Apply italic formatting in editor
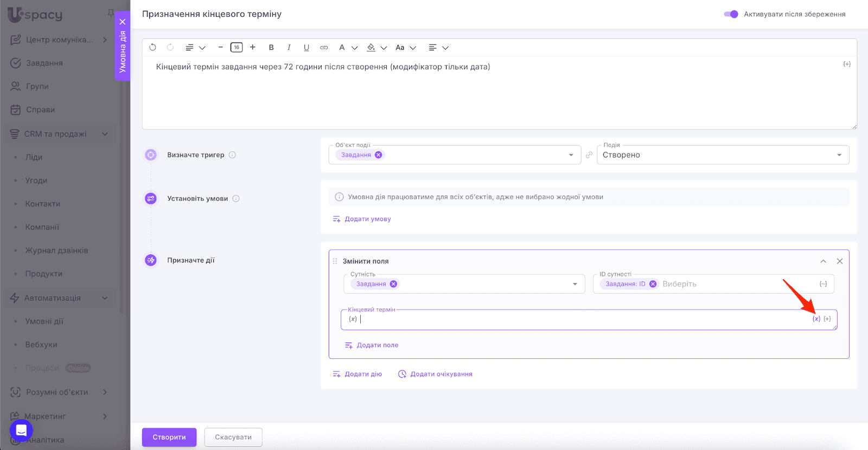 click(x=289, y=48)
